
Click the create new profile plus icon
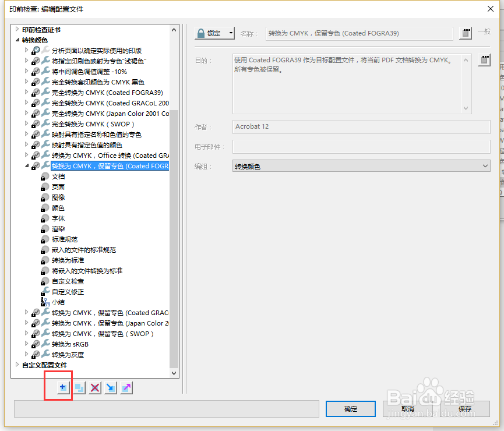tap(63, 388)
